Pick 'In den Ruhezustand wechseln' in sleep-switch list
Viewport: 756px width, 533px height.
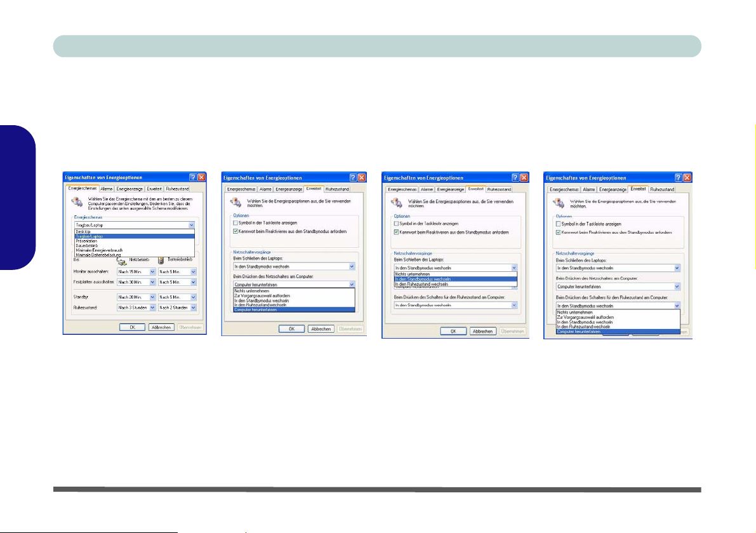pyautogui.click(x=618, y=327)
